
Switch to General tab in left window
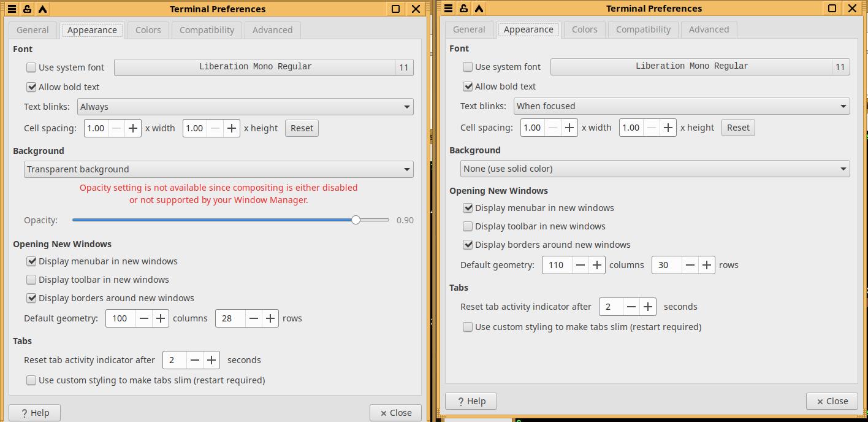(32, 30)
